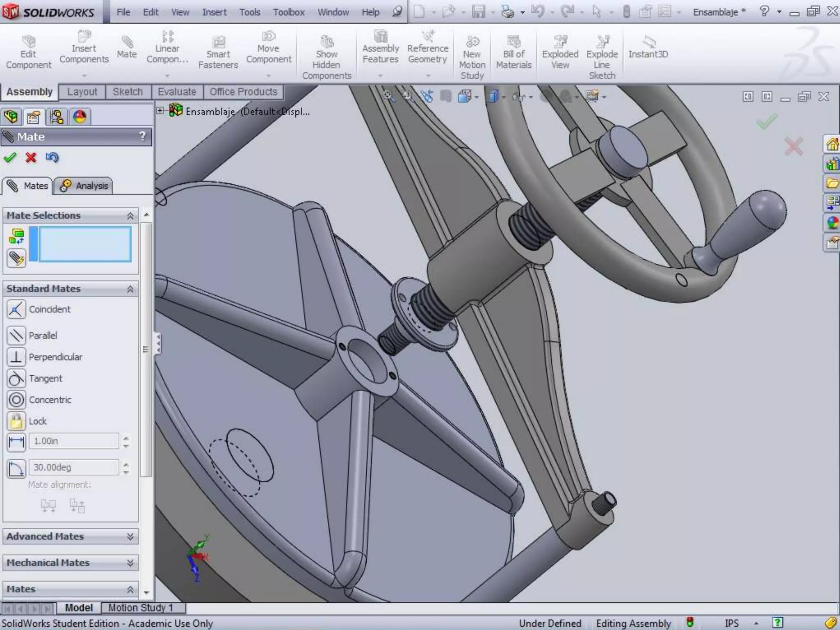The width and height of the screenshot is (840, 630).
Task: Click the Exploded View icon
Action: tap(560, 42)
